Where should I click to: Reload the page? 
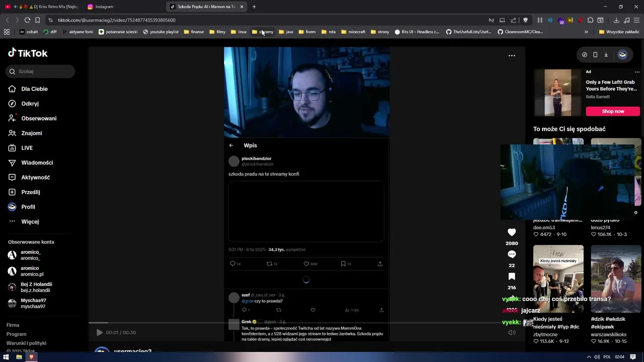[x=27, y=20]
